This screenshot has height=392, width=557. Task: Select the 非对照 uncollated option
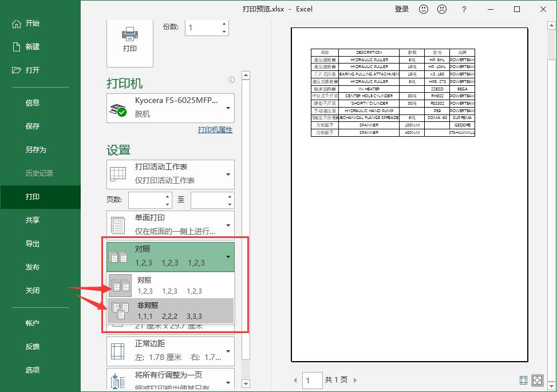point(170,311)
